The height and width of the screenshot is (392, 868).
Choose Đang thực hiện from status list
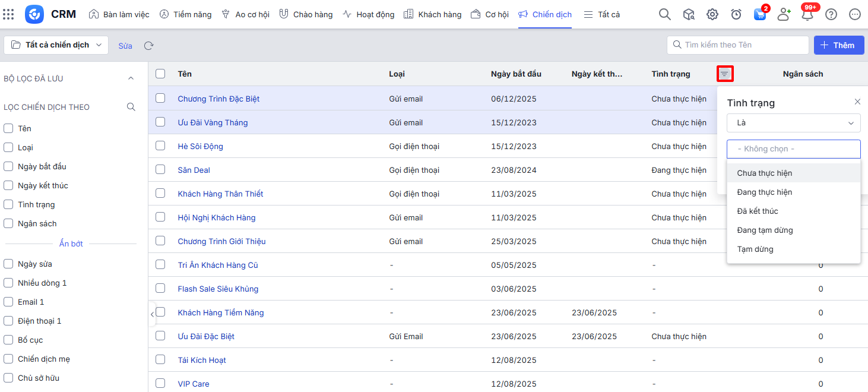click(x=765, y=192)
